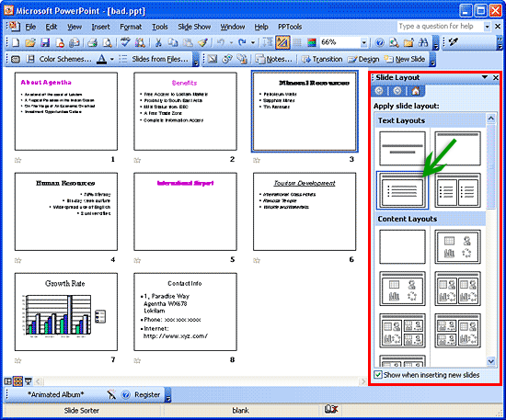Image resolution: width=506 pixels, height=420 pixels.
Task: Expand standard toolbar options chevron
Action: coord(436,43)
